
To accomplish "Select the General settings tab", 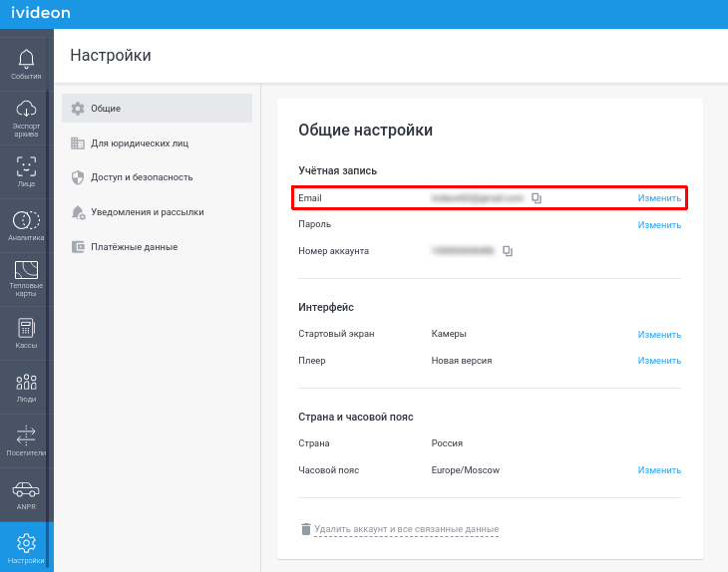I will [x=157, y=109].
